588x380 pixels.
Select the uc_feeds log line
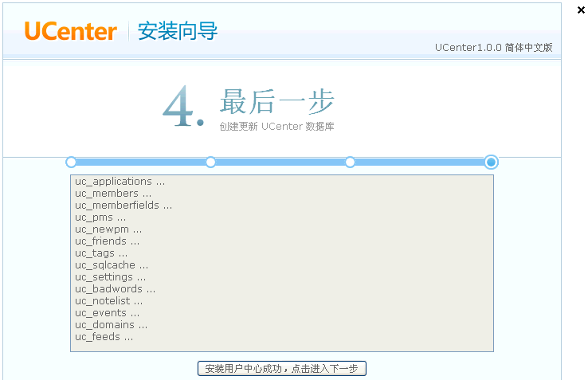click(104, 337)
